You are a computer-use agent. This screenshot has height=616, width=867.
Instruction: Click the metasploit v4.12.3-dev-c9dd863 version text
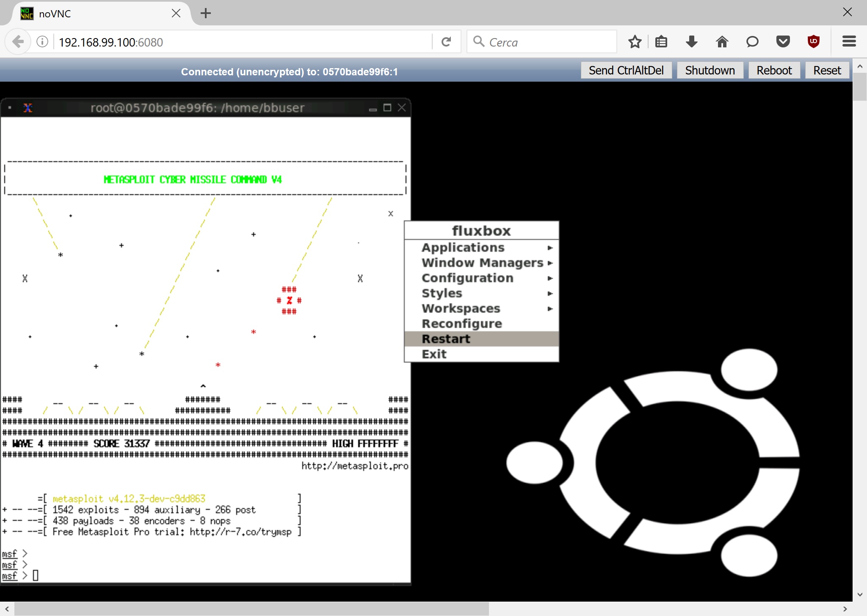(129, 499)
